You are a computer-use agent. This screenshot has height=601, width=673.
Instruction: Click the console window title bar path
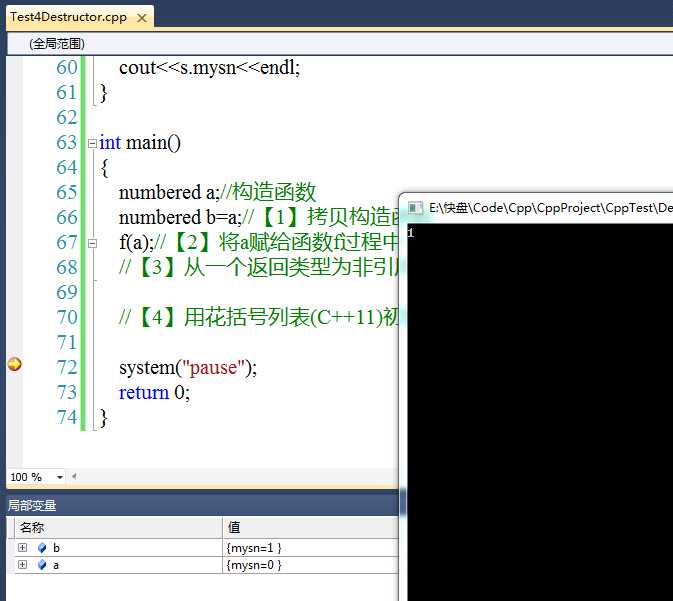click(551, 208)
